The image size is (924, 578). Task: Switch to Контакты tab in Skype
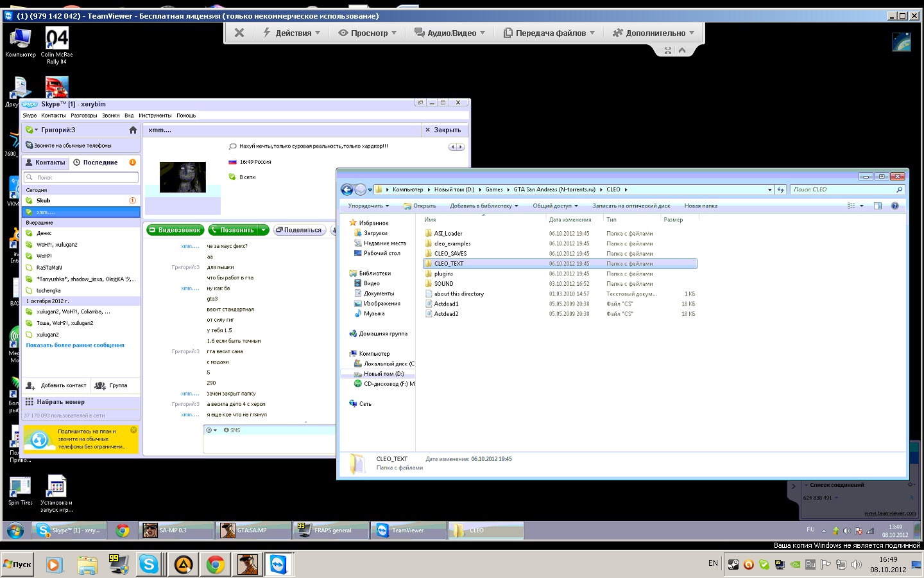(45, 162)
